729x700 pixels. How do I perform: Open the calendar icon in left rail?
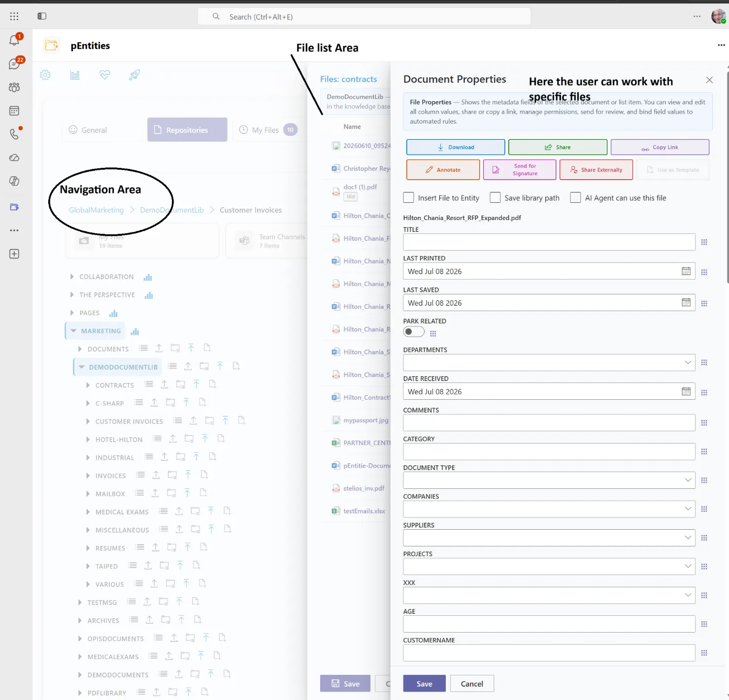pos(14,111)
